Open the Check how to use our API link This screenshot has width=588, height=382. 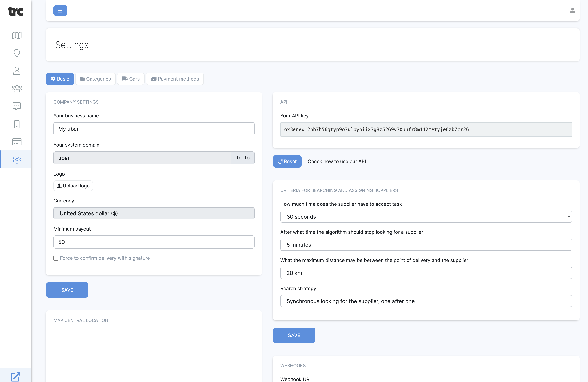click(337, 161)
